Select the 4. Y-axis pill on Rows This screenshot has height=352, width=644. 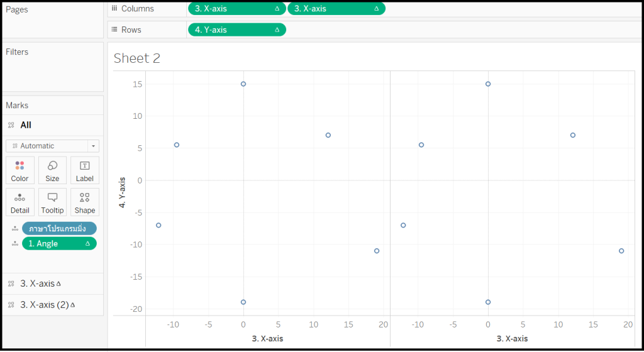pos(236,30)
